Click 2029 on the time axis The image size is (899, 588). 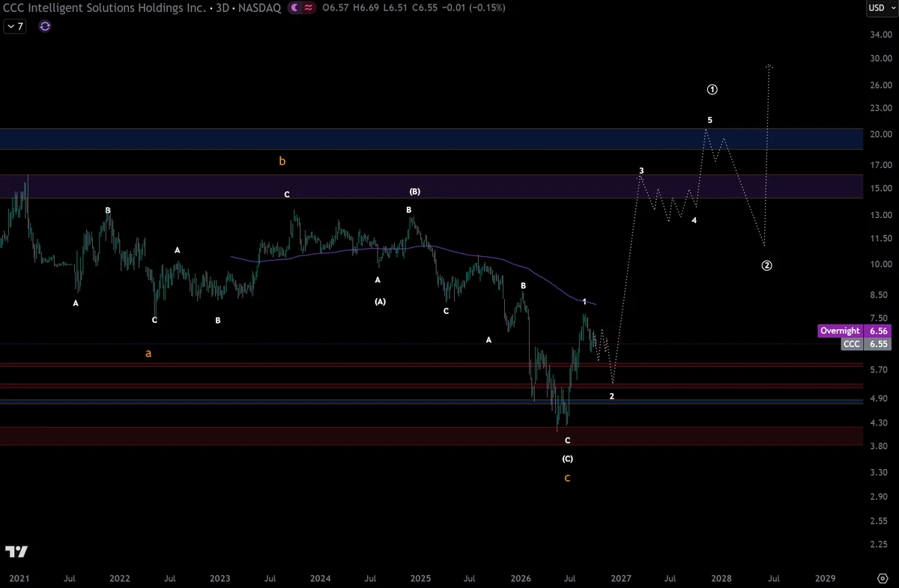(x=825, y=578)
